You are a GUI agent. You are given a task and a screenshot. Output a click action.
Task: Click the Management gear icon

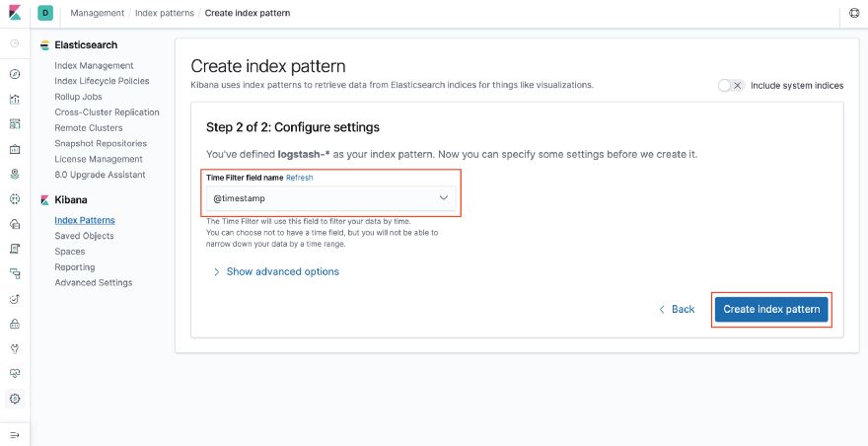tap(15, 399)
